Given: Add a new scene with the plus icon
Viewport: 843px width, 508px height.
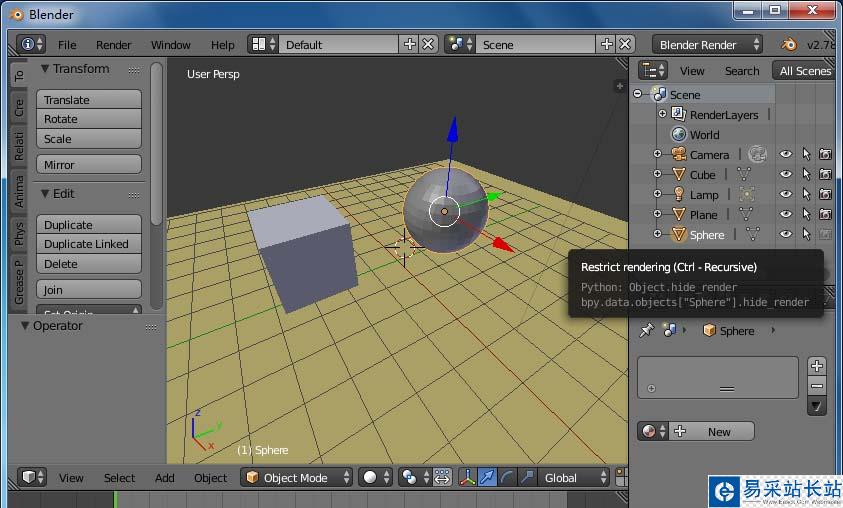Looking at the screenshot, I should click(606, 45).
